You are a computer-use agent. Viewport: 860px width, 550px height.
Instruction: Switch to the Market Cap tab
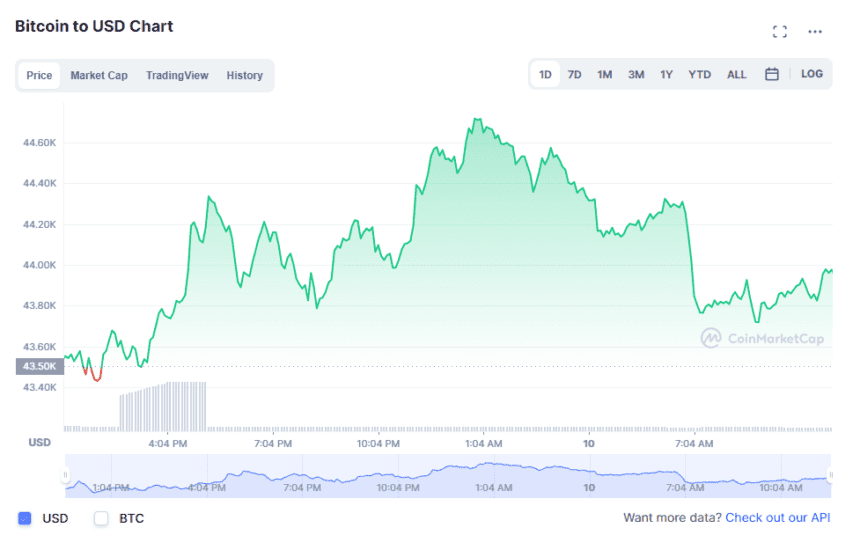tap(99, 76)
